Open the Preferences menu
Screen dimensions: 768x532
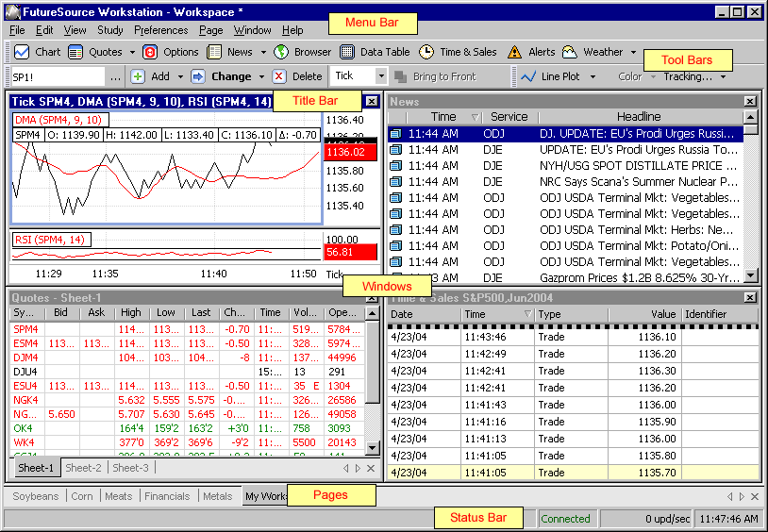(160, 30)
